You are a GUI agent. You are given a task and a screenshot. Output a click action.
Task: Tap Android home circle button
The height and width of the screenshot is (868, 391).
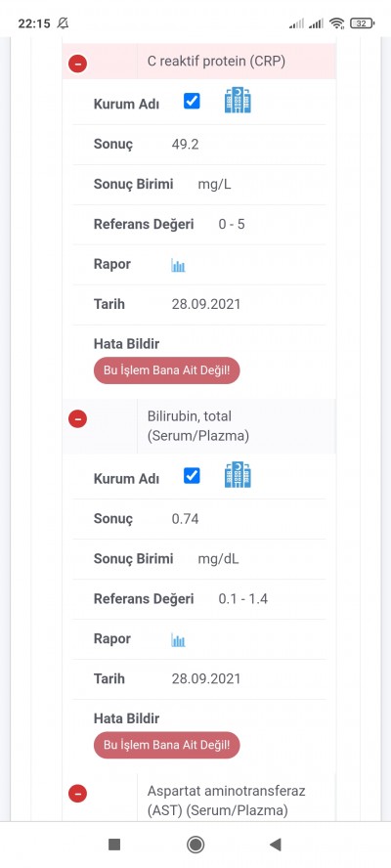(195, 845)
